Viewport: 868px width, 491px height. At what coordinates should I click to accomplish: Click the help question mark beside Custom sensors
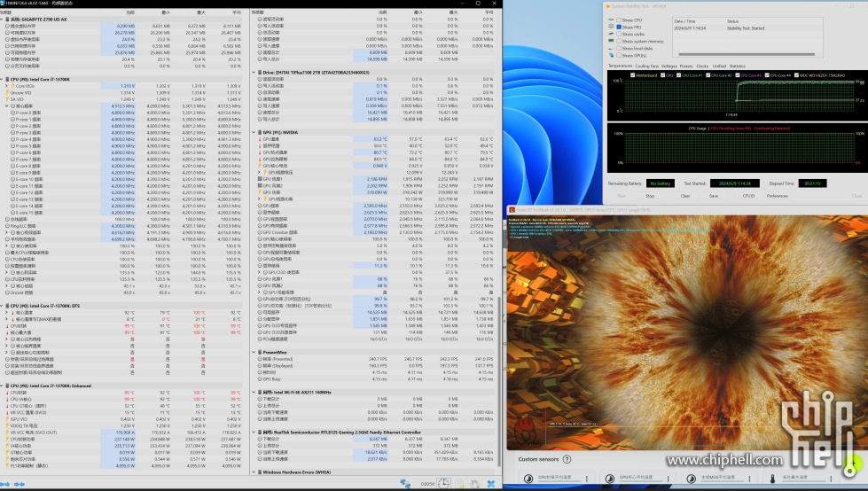(567, 459)
